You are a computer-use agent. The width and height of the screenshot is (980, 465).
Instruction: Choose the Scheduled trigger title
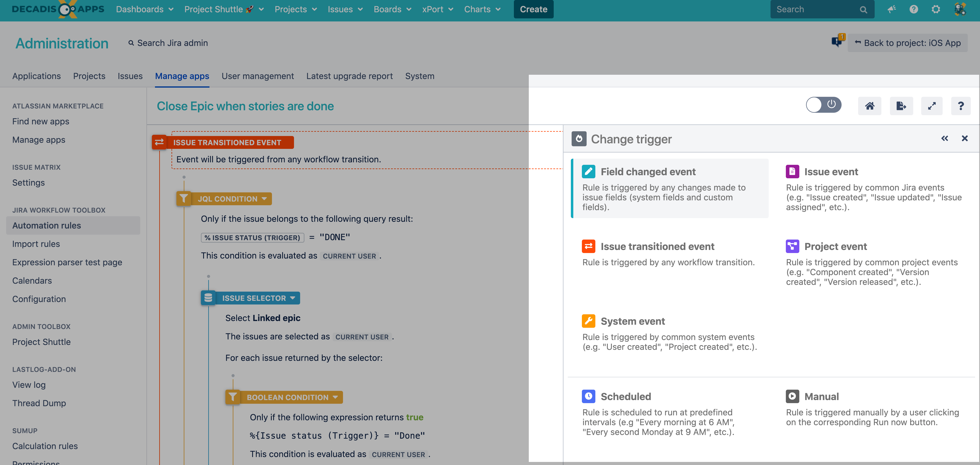coord(626,397)
